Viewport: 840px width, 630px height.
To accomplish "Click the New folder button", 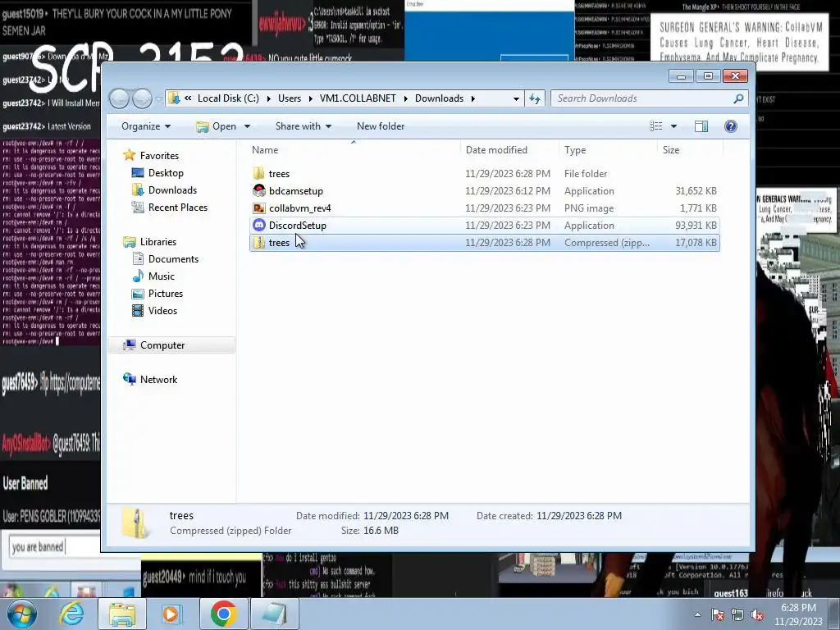I will click(x=381, y=126).
